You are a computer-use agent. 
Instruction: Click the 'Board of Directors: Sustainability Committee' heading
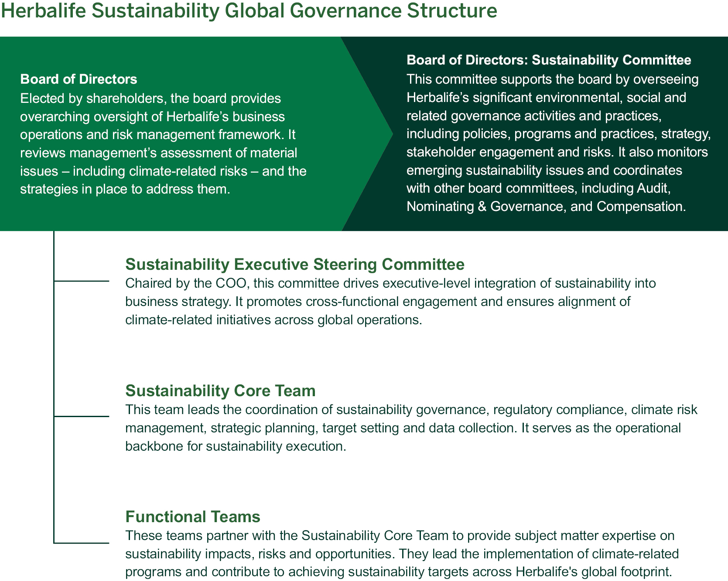pos(548,60)
